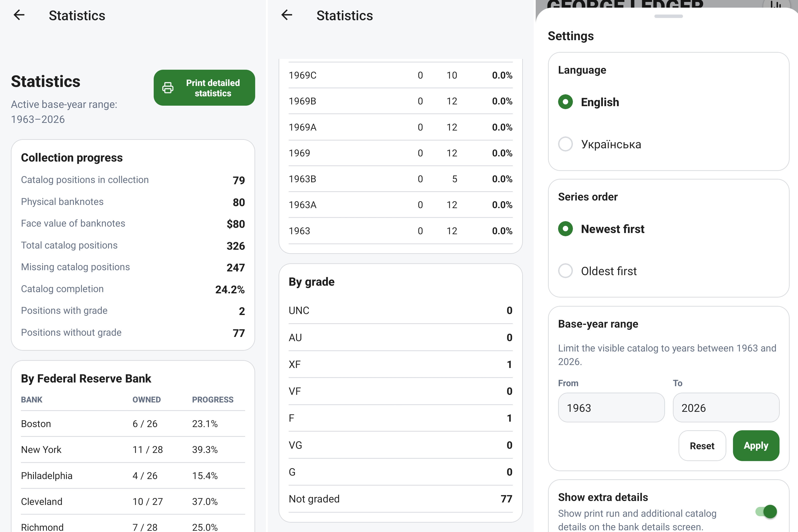Image resolution: width=798 pixels, height=532 pixels.
Task: Reset the base-year range
Action: pos(702,446)
